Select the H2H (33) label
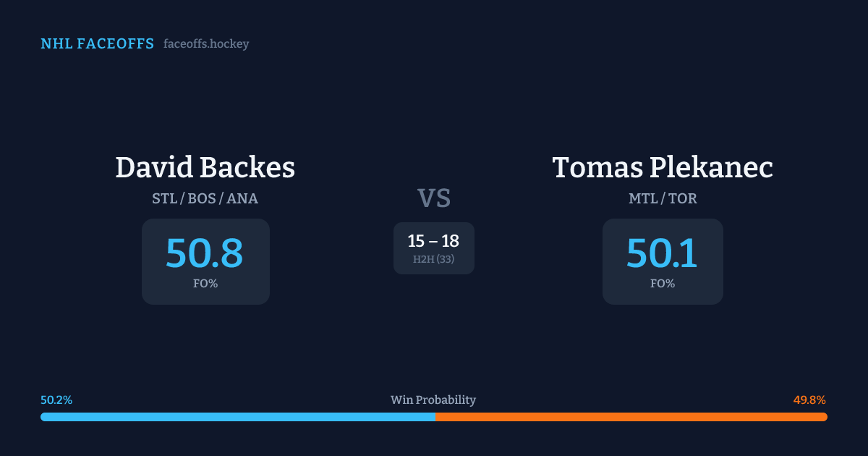This screenshot has width=868, height=456. click(434, 259)
